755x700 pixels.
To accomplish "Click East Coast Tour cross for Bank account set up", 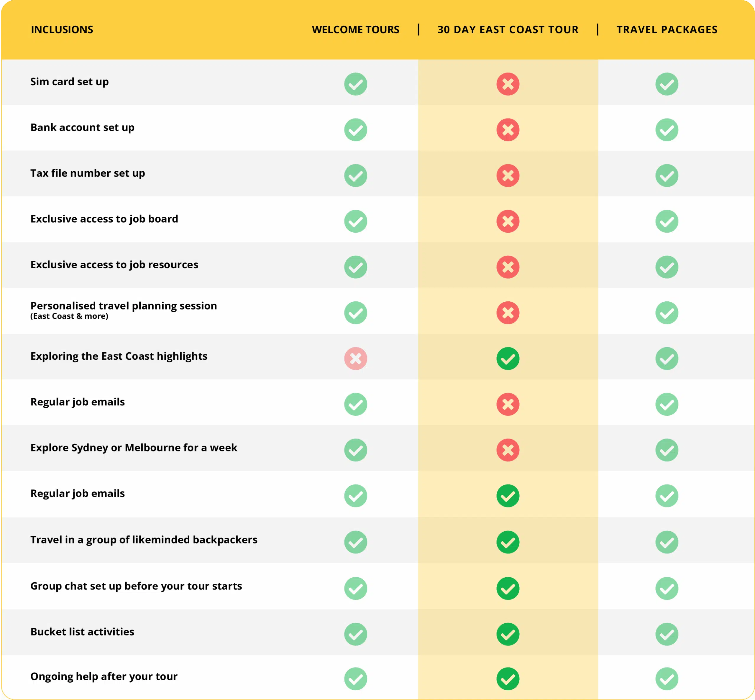I will [508, 129].
